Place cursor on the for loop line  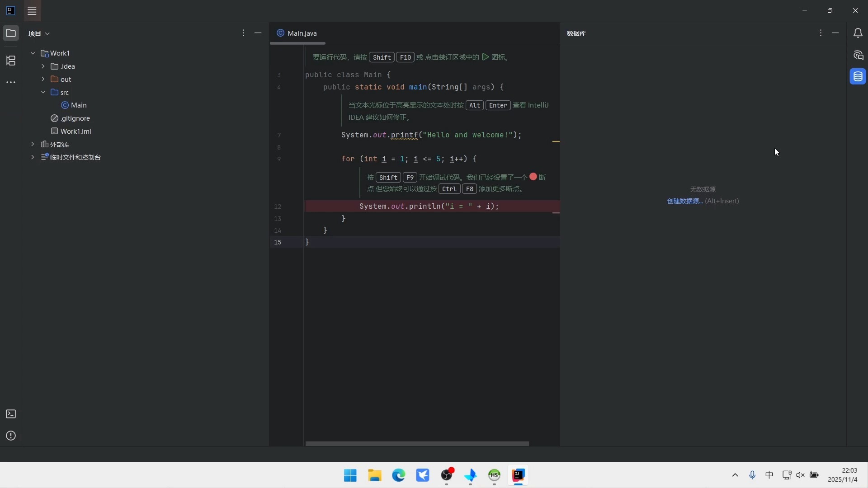pyautogui.click(x=409, y=159)
